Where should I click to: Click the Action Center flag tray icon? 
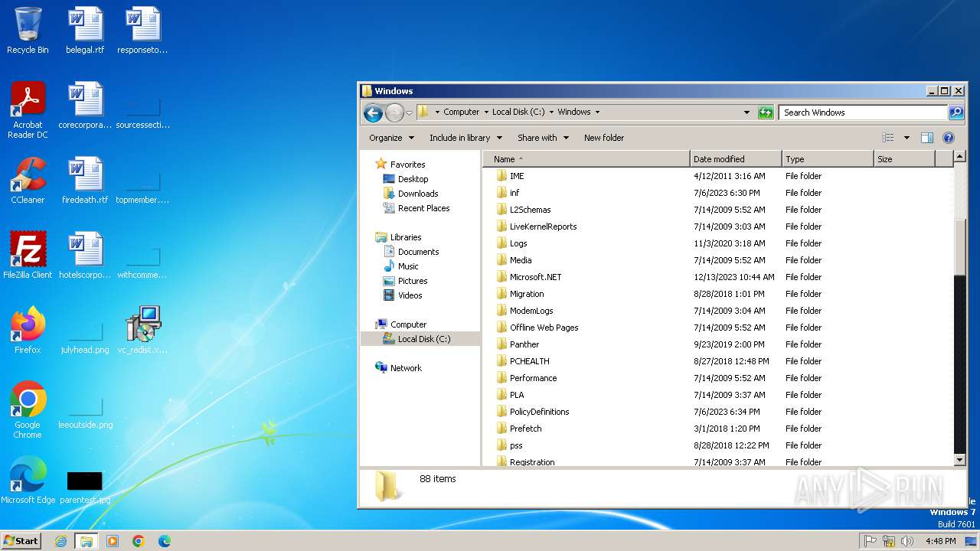coord(870,541)
